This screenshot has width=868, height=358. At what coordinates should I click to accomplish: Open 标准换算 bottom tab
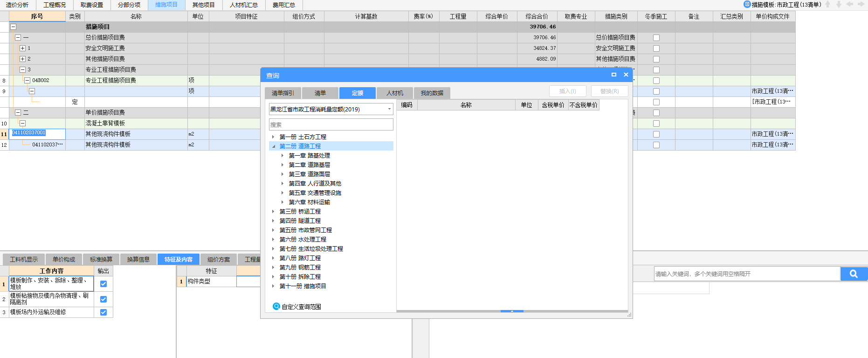(x=101, y=259)
